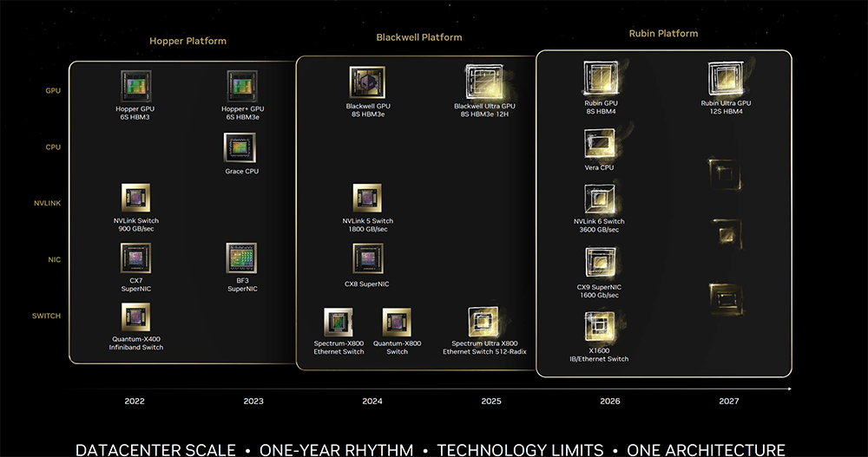Click the Hopper GPU chip image
This screenshot has width=868, height=457.
pyautogui.click(x=135, y=87)
